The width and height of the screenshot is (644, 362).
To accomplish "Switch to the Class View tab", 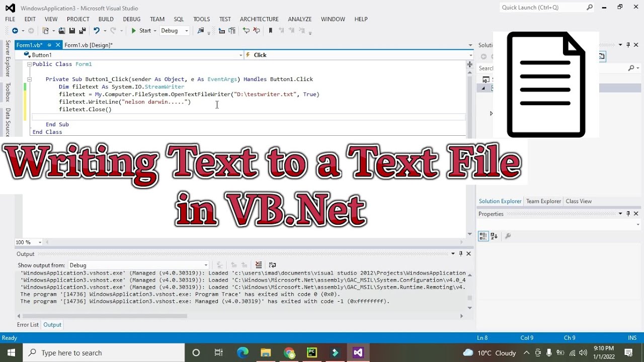I will (579, 201).
